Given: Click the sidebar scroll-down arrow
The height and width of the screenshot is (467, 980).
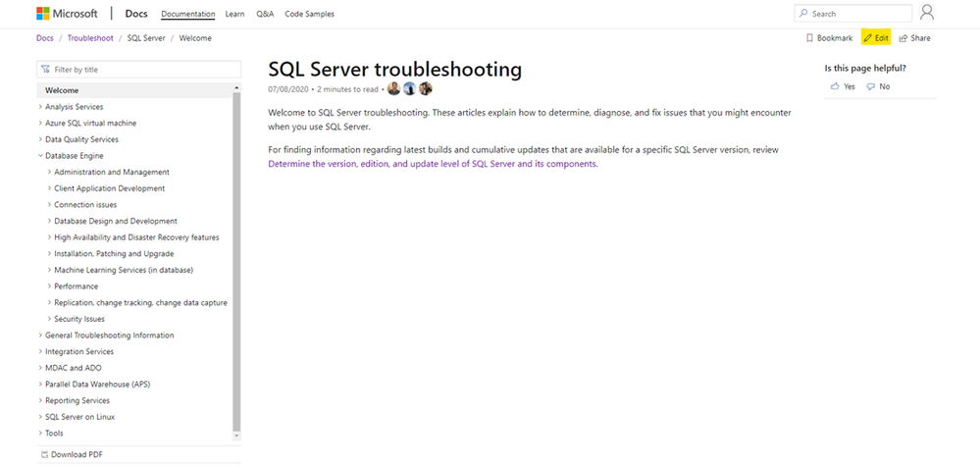Looking at the screenshot, I should point(236,436).
